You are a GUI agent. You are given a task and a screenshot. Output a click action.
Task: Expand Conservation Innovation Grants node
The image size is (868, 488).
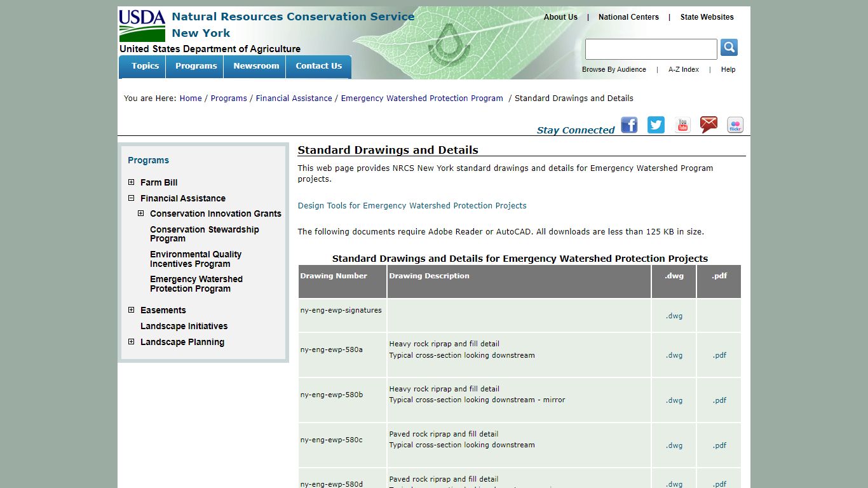pos(141,213)
